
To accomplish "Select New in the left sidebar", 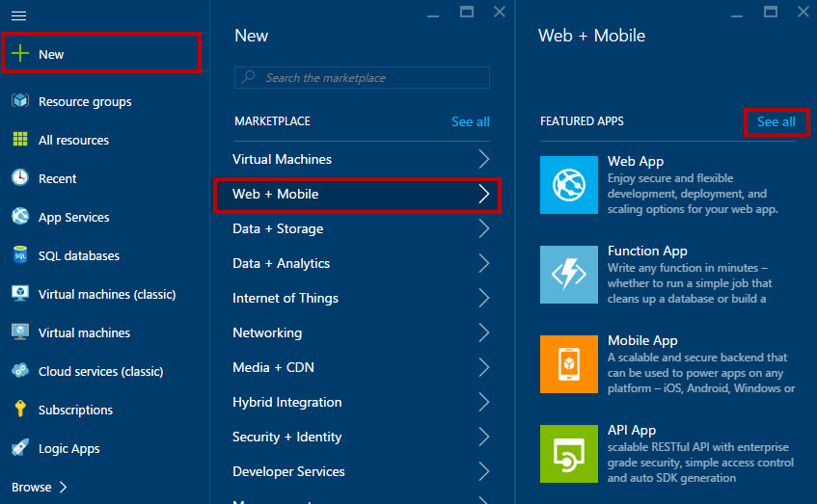I will 101,53.
